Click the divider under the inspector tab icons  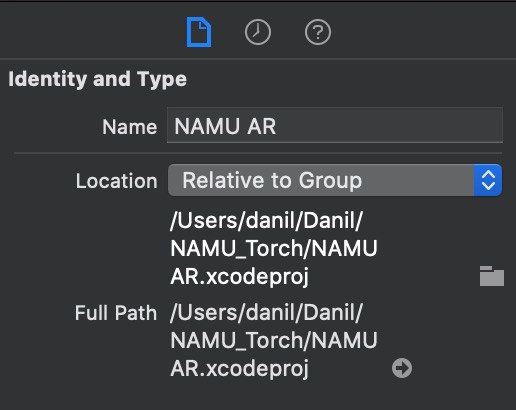point(258,59)
